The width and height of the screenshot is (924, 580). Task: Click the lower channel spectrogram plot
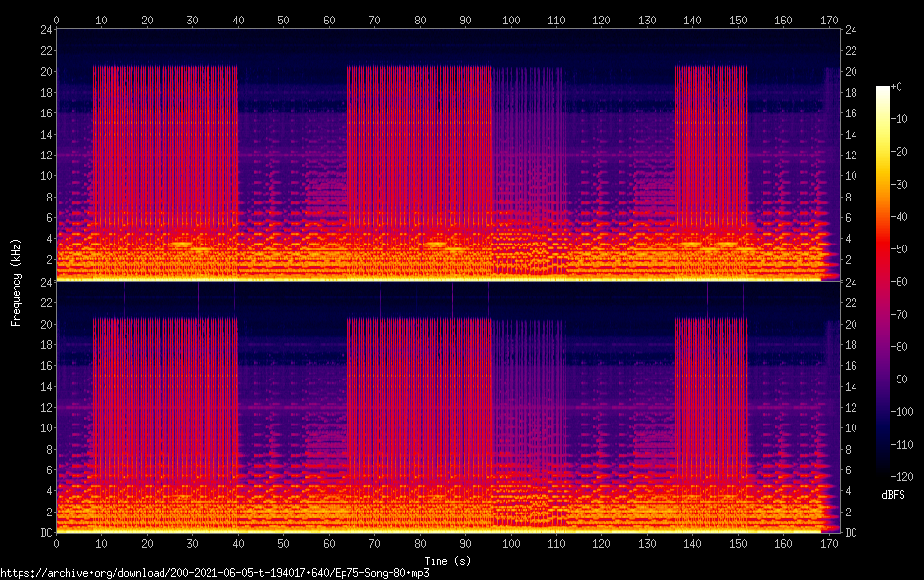448,407
